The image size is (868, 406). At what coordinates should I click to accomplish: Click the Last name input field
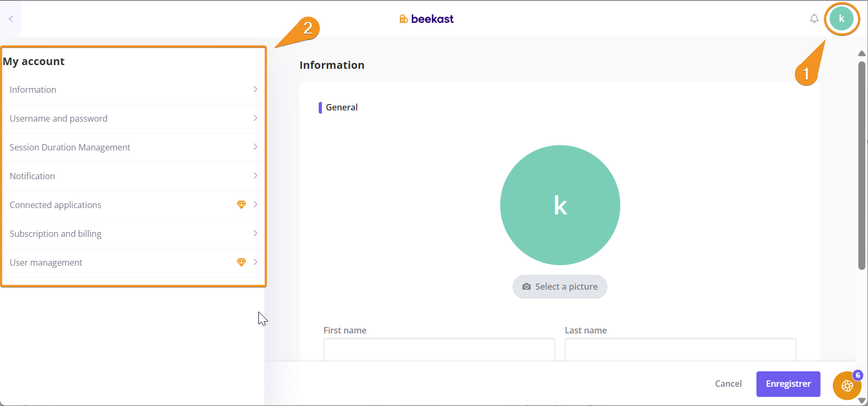pyautogui.click(x=680, y=349)
